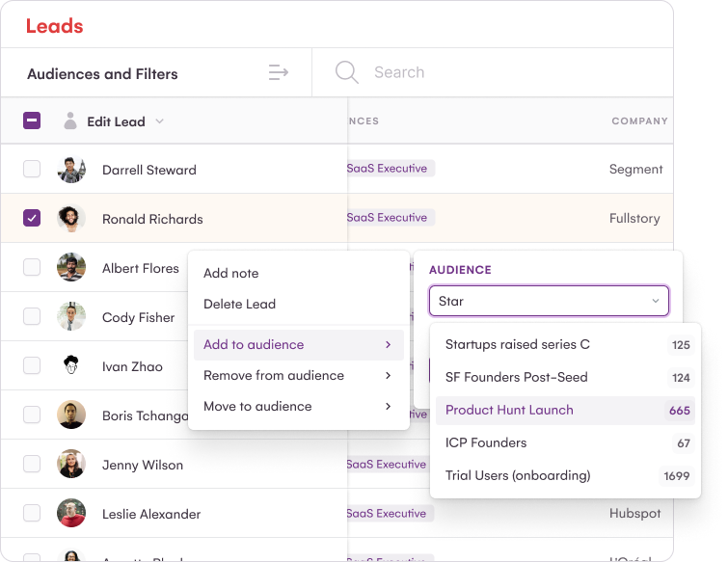Open Ivan Zhao's avatar
The image size is (728, 562).
[x=71, y=365]
